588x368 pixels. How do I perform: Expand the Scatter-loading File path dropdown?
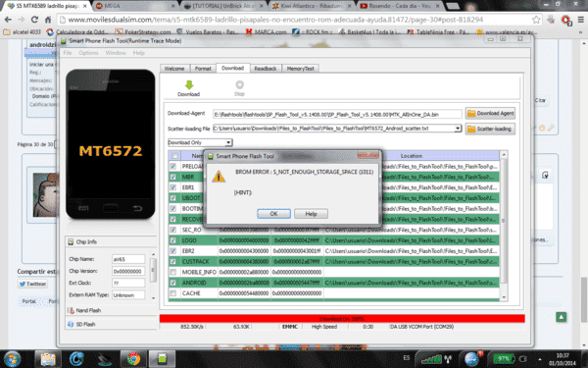pos(458,129)
